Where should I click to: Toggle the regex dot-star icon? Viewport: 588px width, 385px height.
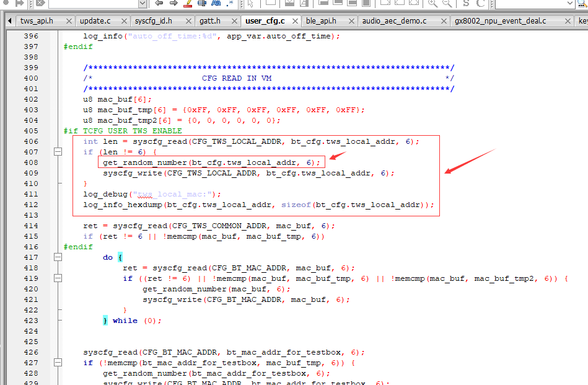coord(229,3)
